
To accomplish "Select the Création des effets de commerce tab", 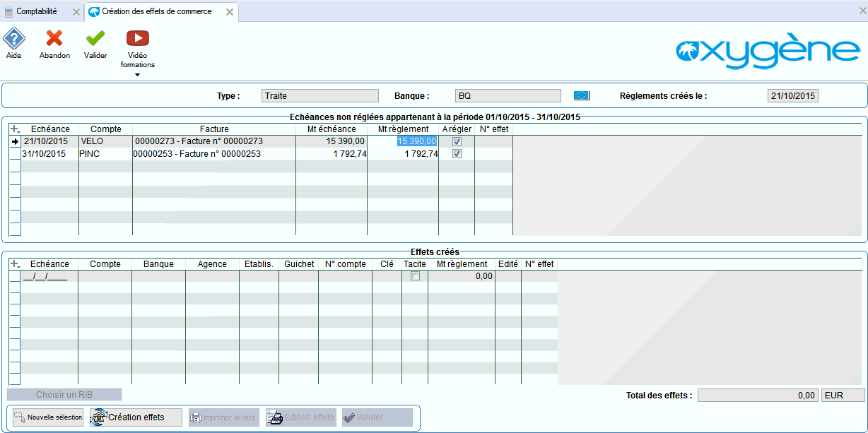I will point(157,12).
